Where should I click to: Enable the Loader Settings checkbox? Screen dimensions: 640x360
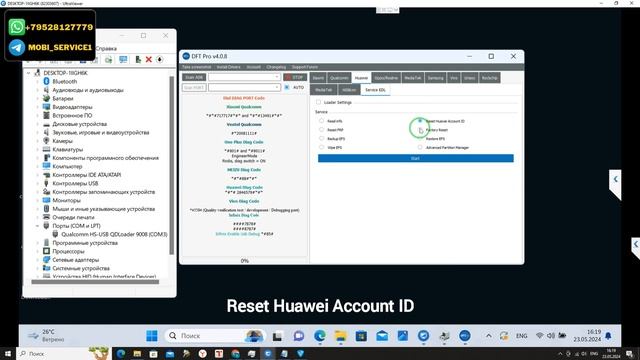(318, 102)
